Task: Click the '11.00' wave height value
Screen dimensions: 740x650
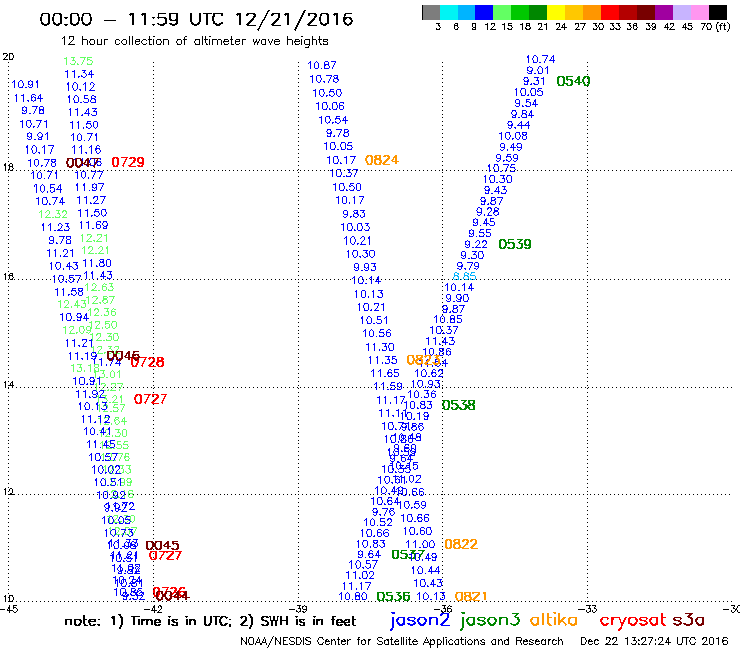Action: (x=420, y=544)
